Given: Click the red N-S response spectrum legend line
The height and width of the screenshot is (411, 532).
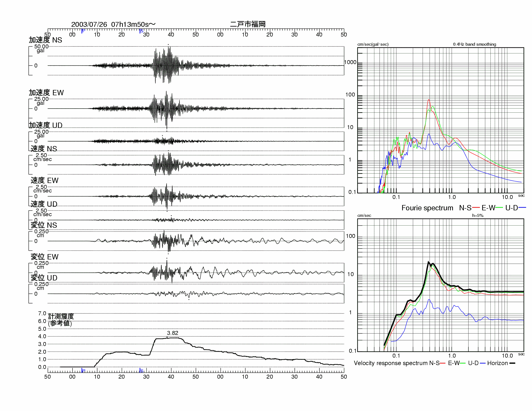Looking at the screenshot, I should tap(443, 363).
